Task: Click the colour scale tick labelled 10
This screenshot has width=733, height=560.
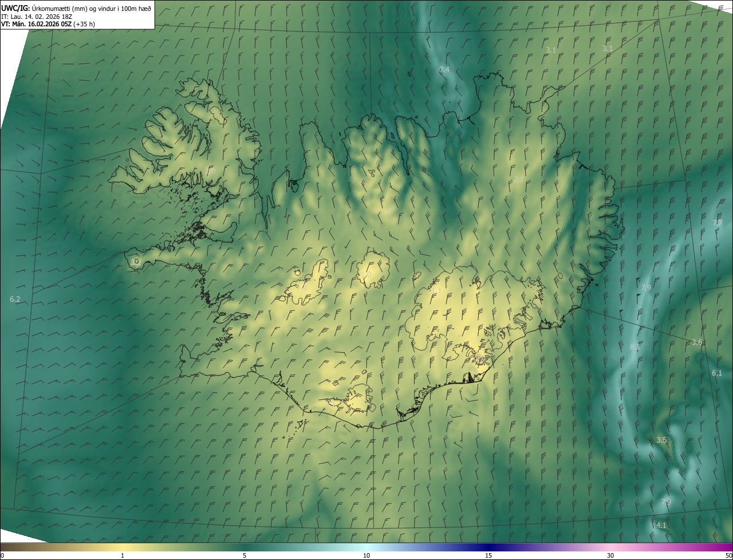Action: 366,556
